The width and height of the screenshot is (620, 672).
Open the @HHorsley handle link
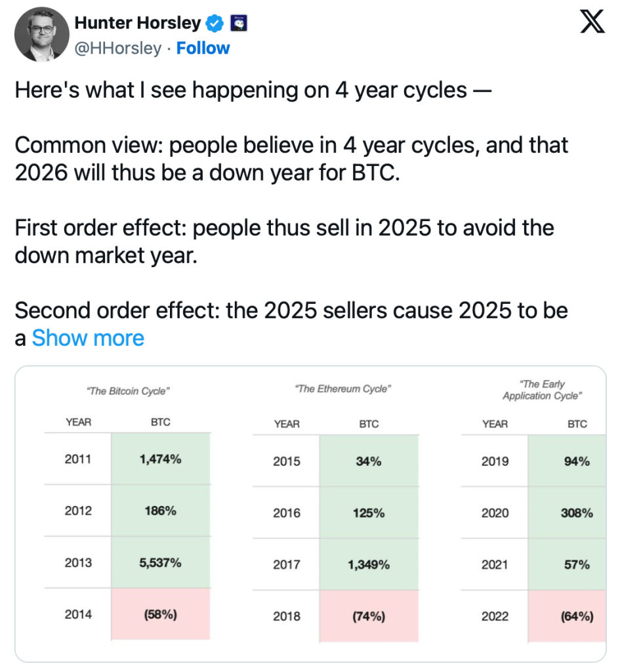pos(117,49)
